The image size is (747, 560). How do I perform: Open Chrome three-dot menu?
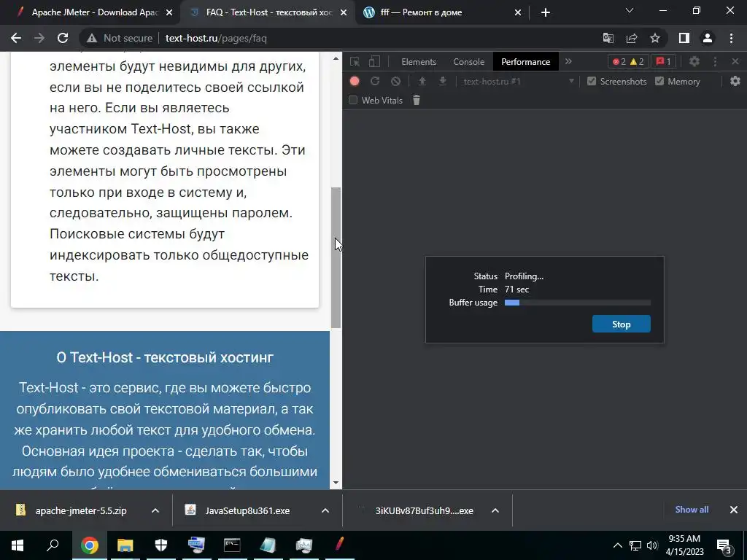click(731, 38)
